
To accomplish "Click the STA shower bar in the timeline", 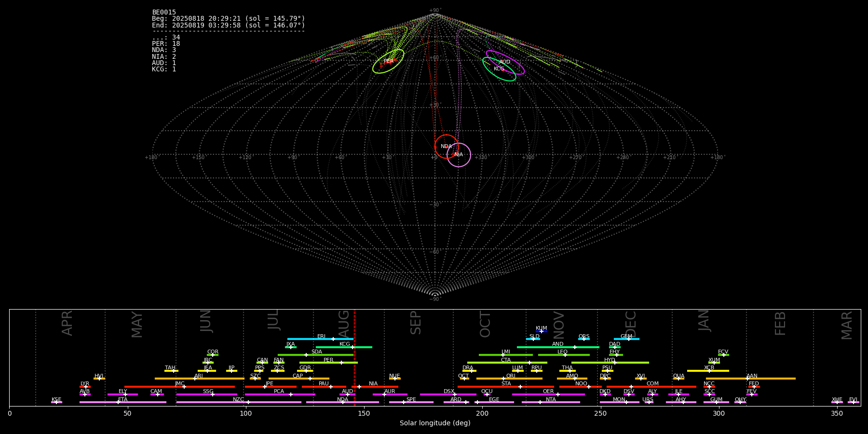I will (506, 387).
